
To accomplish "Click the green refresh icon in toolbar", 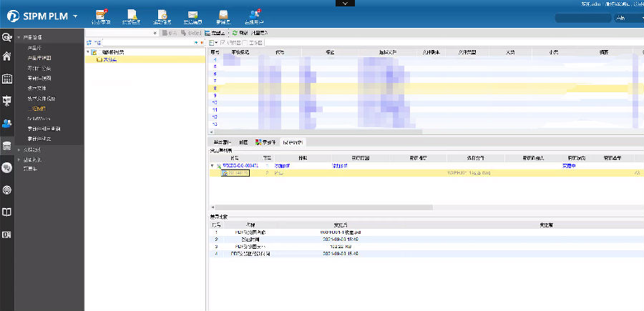I will pos(234,33).
